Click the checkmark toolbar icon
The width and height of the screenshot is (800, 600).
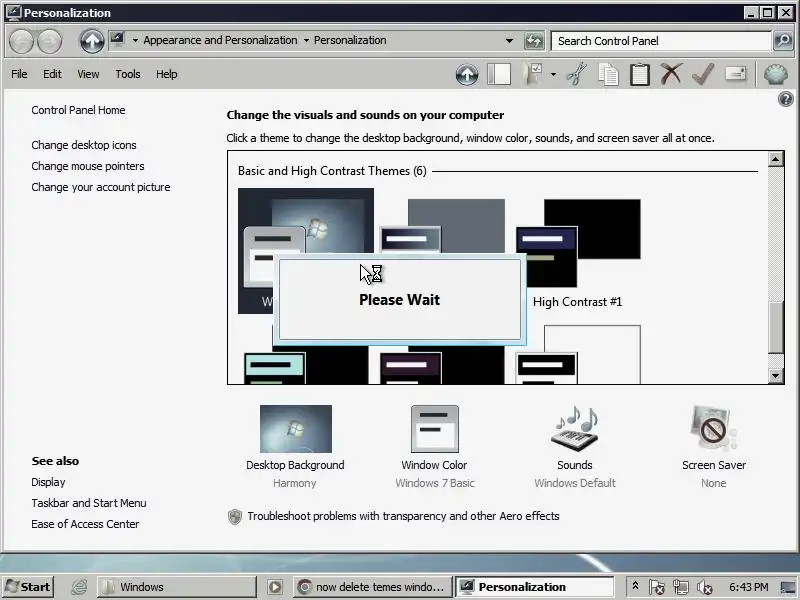(x=703, y=74)
